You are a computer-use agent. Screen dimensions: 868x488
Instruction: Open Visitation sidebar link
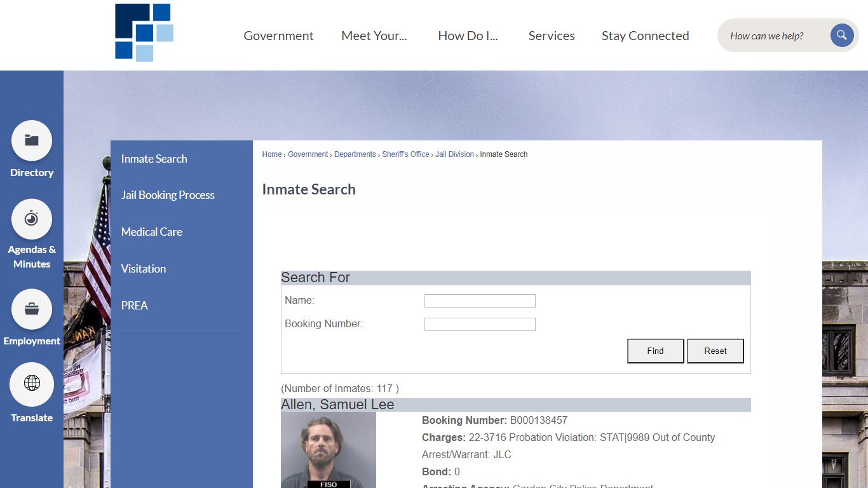pyautogui.click(x=144, y=269)
